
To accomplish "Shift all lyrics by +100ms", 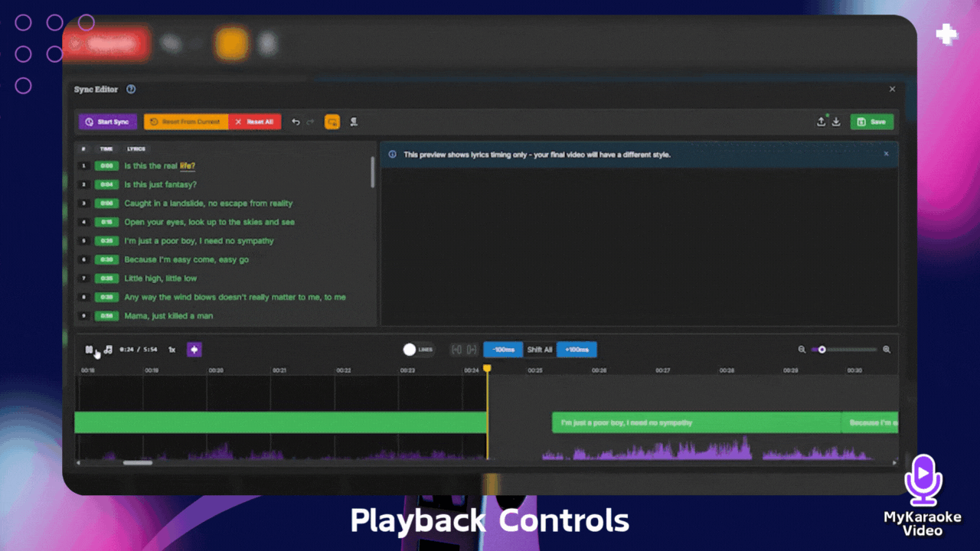I will pyautogui.click(x=577, y=350).
